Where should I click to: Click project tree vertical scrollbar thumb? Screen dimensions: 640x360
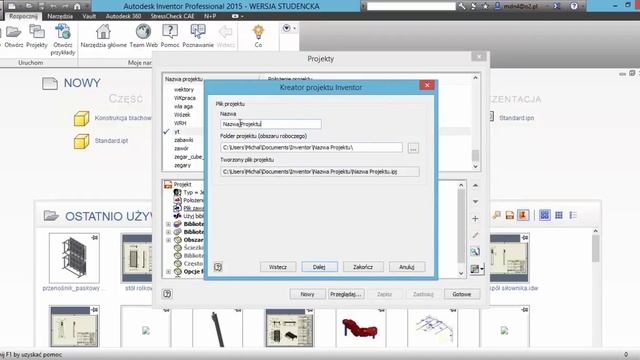click(461, 226)
